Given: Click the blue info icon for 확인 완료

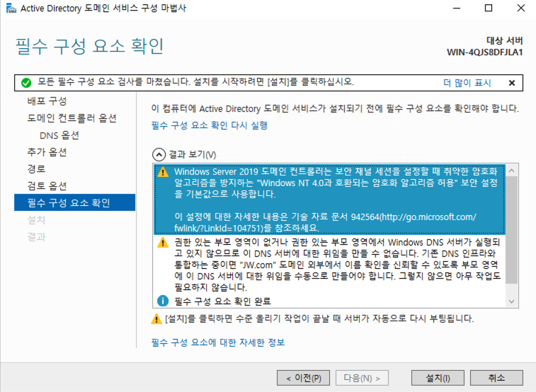Looking at the screenshot, I should coord(163,301).
